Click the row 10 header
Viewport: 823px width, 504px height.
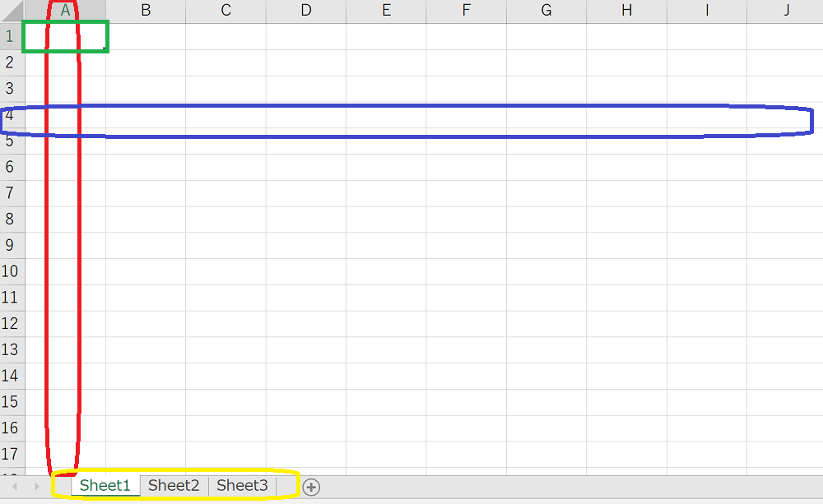tap(12, 271)
